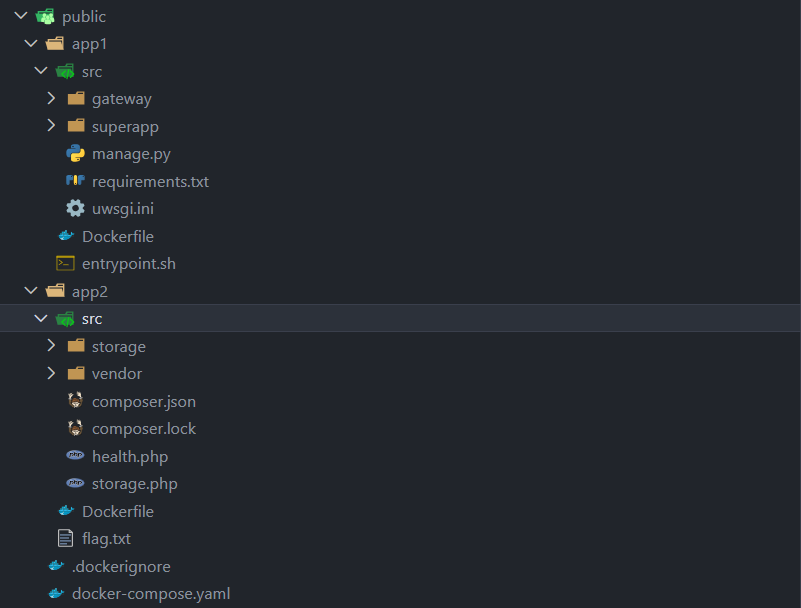Image resolution: width=801 pixels, height=608 pixels.
Task: Expand the superapp folder arrow
Action: [51, 126]
